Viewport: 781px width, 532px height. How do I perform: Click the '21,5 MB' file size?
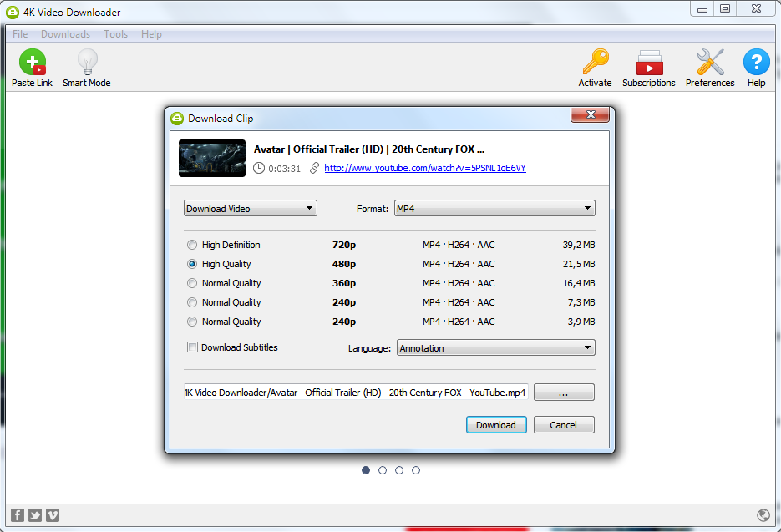(x=579, y=264)
